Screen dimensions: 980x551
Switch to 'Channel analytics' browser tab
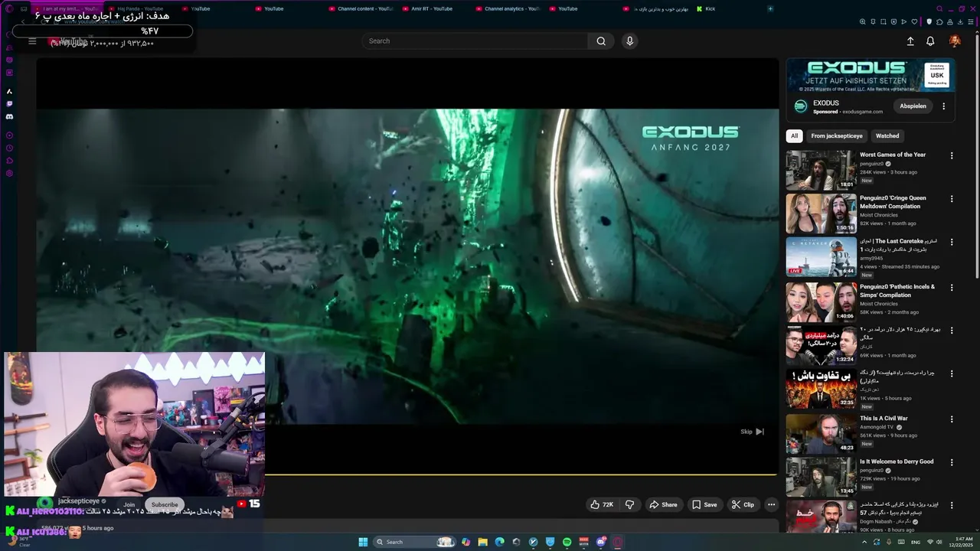507,9
